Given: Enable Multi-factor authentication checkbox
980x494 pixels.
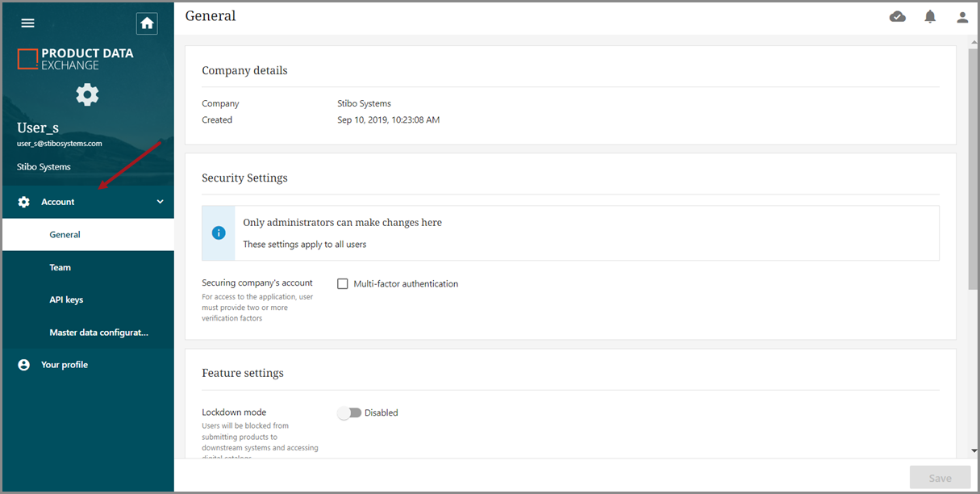Looking at the screenshot, I should click(x=343, y=284).
